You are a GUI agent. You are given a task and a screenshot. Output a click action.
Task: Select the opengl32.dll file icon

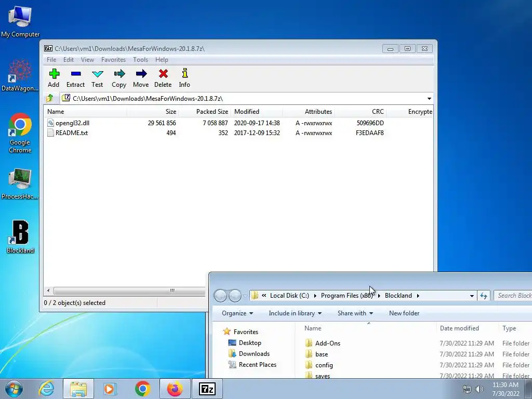[50, 123]
